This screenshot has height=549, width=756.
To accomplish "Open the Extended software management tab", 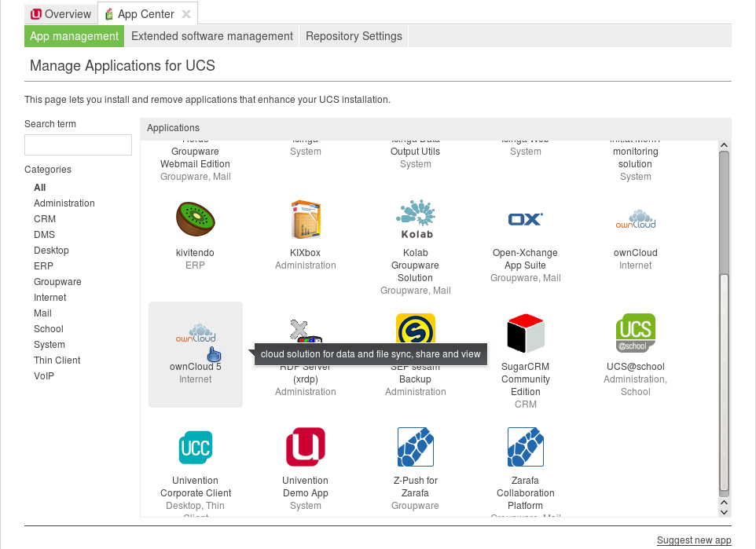I will point(211,35).
